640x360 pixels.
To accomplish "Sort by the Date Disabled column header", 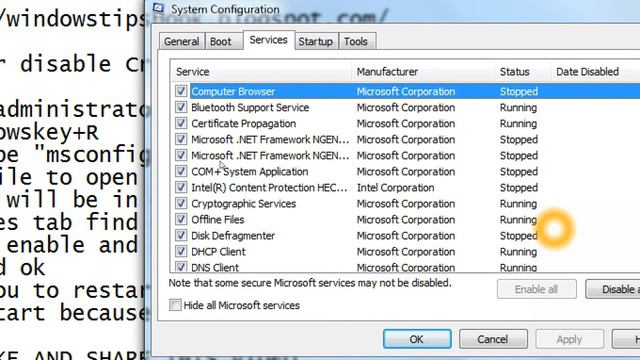I will tap(596, 72).
